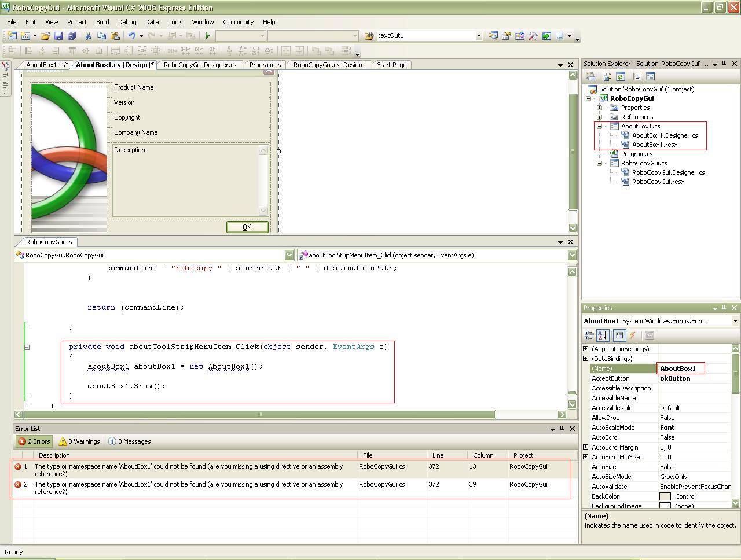Open the member dropdown showing aboutToolStripMenuItem_Click
This screenshot has height=560, width=741.
572,255
